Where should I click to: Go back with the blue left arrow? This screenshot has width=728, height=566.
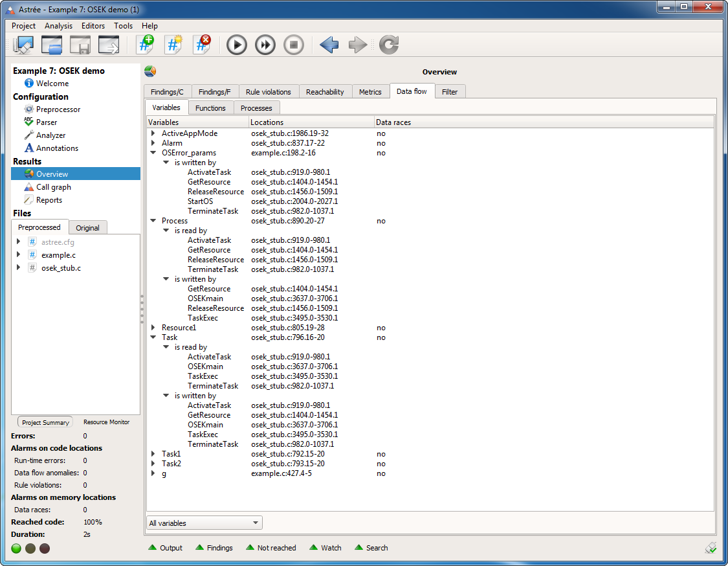tap(329, 45)
